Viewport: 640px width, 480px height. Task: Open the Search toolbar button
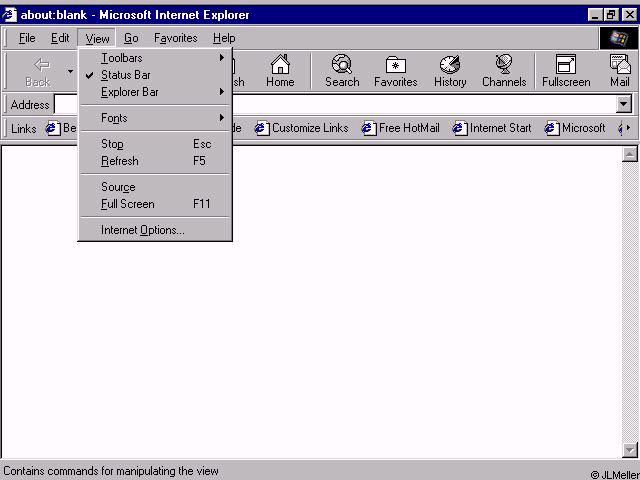tap(342, 71)
